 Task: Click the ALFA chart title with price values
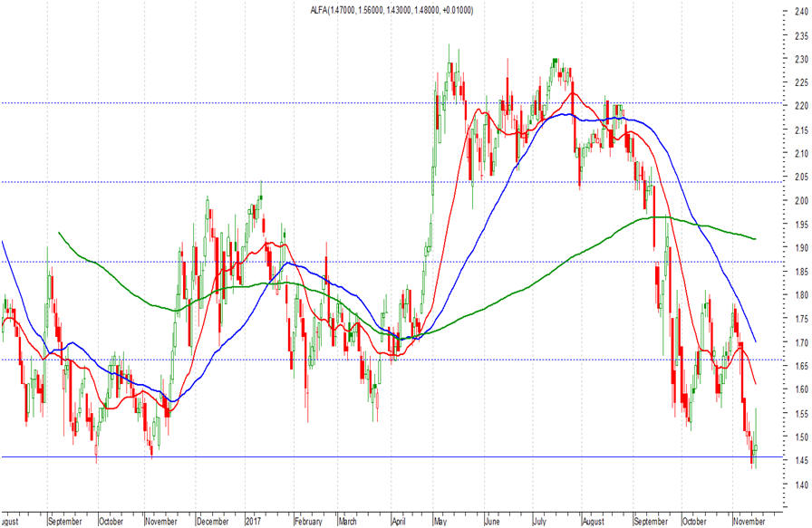(391, 10)
